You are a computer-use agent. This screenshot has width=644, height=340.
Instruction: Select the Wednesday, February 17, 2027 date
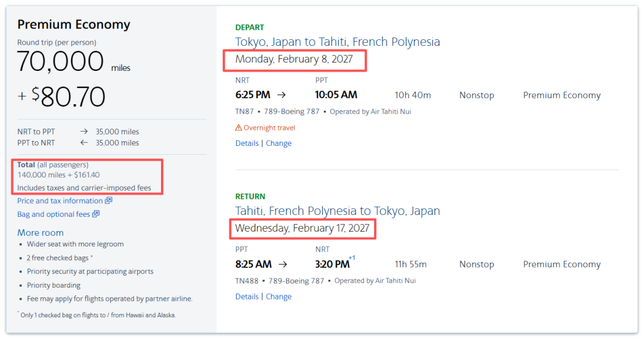pyautogui.click(x=302, y=228)
